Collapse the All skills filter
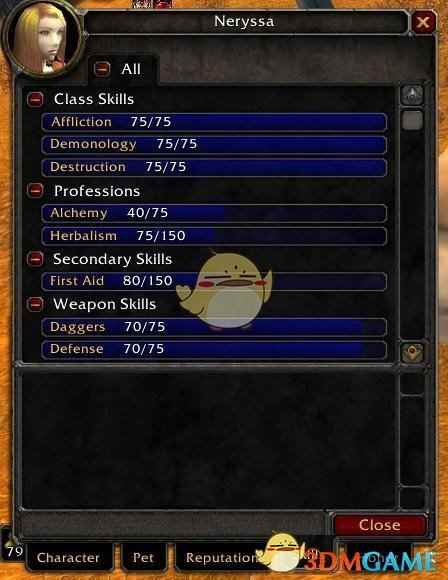Screen dimensions: 448x580 click(x=102, y=68)
